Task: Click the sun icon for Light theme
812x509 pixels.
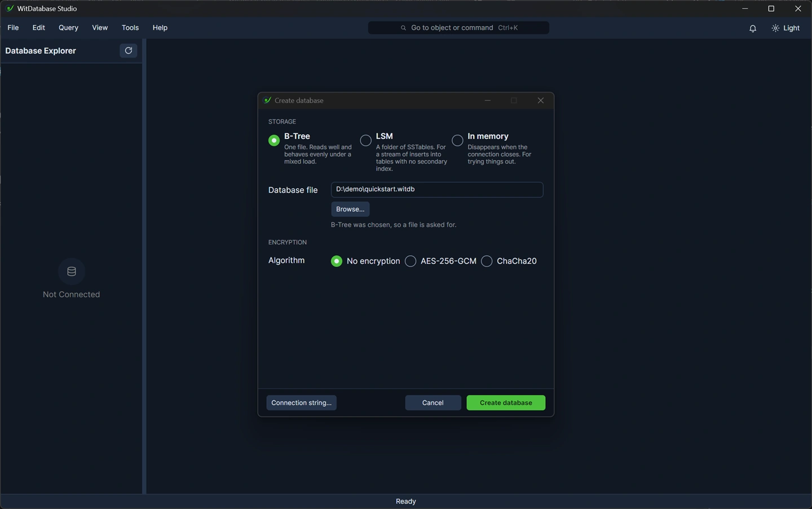Action: click(775, 28)
